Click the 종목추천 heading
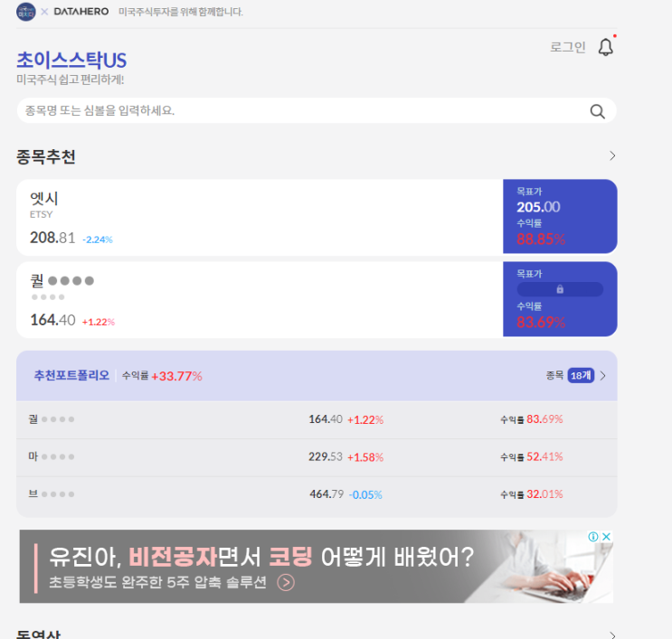Viewport: 672px width, 639px height. click(x=46, y=156)
